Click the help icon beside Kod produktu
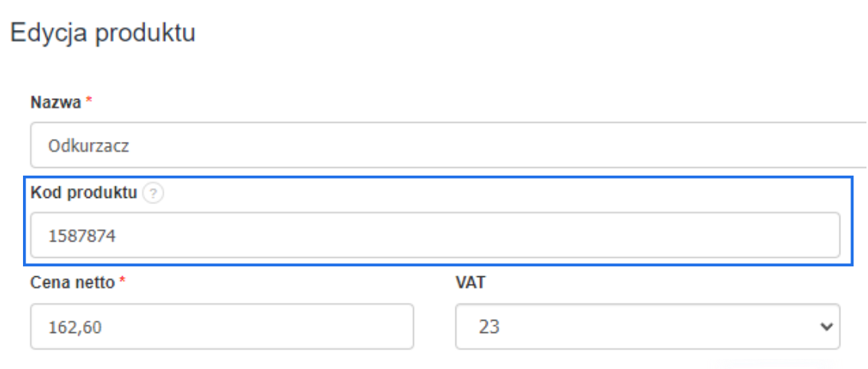Viewport: 868px width, 369px height. [x=154, y=194]
